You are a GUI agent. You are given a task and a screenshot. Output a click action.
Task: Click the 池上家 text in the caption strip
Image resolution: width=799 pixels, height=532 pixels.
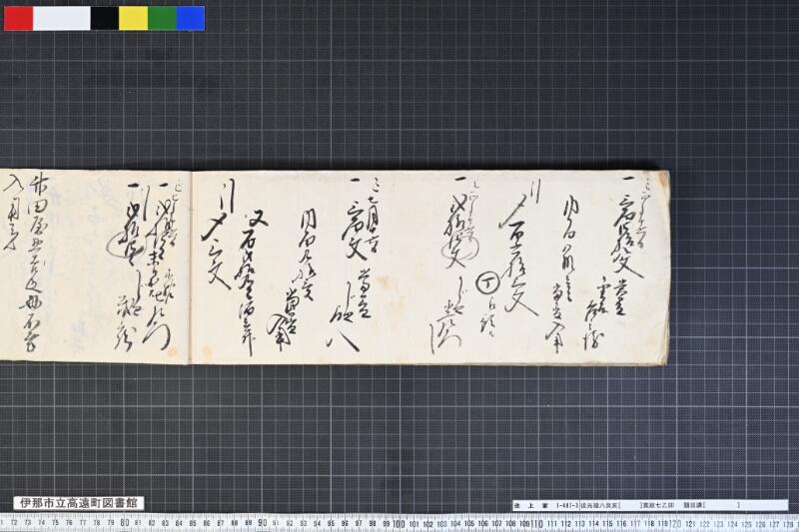coord(530,505)
